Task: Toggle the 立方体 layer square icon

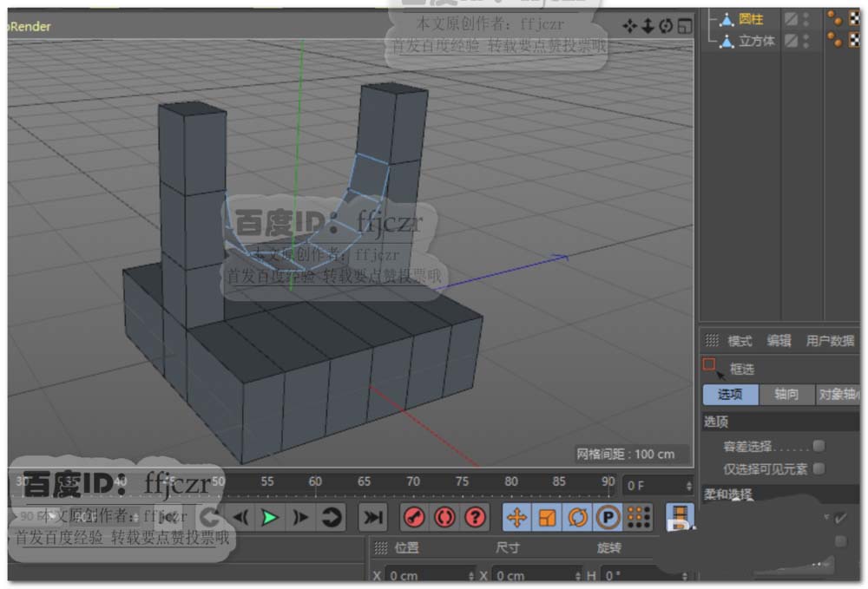Action: coord(792,41)
